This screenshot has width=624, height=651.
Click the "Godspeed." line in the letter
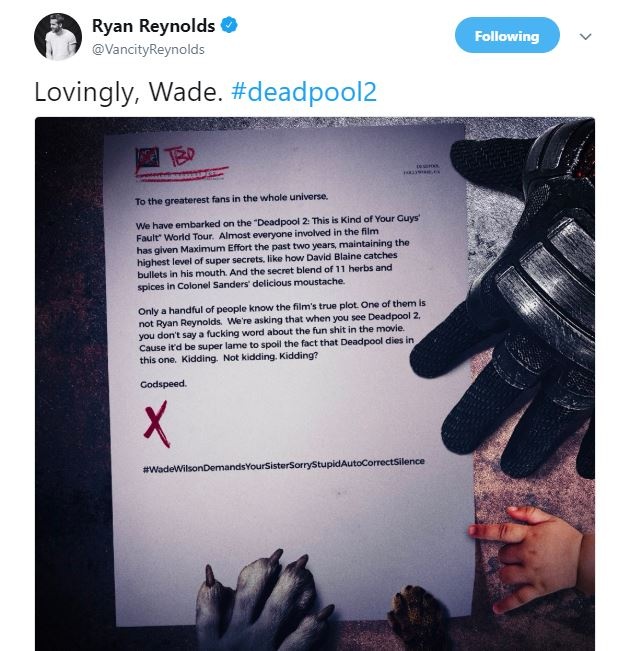coord(164,384)
